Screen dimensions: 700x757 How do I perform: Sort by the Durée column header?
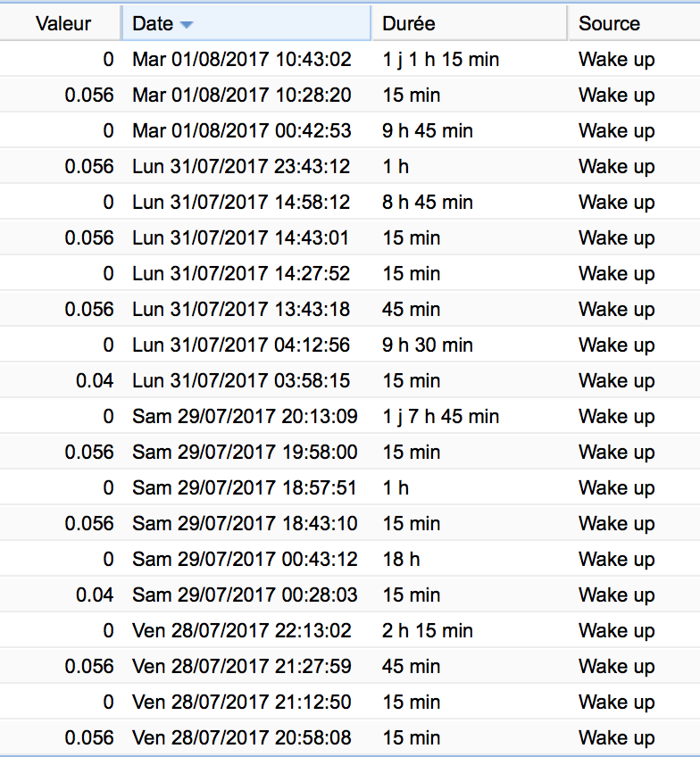[408, 24]
